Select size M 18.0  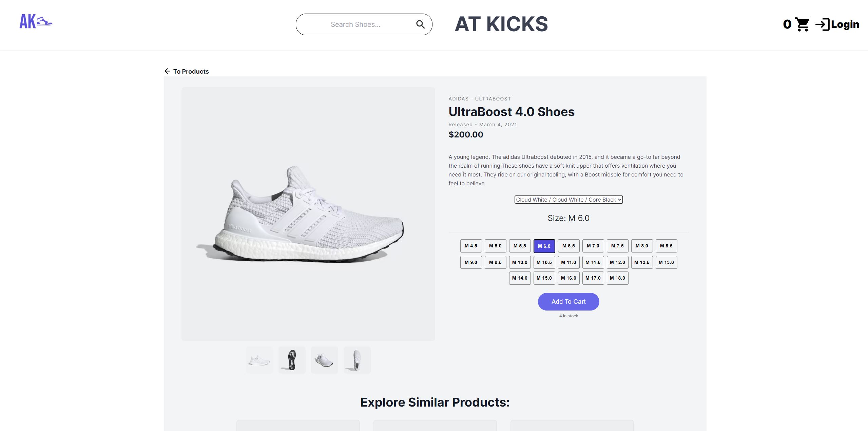pyautogui.click(x=617, y=278)
